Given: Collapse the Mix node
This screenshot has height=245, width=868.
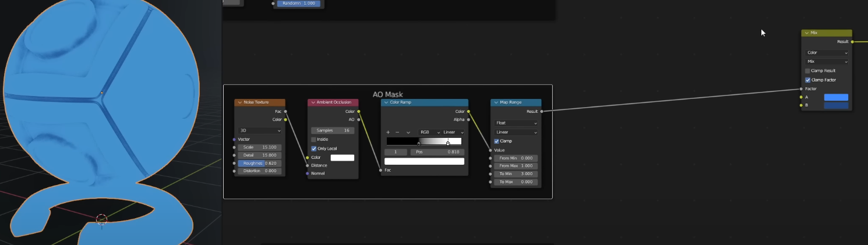Looking at the screenshot, I should click(x=806, y=33).
